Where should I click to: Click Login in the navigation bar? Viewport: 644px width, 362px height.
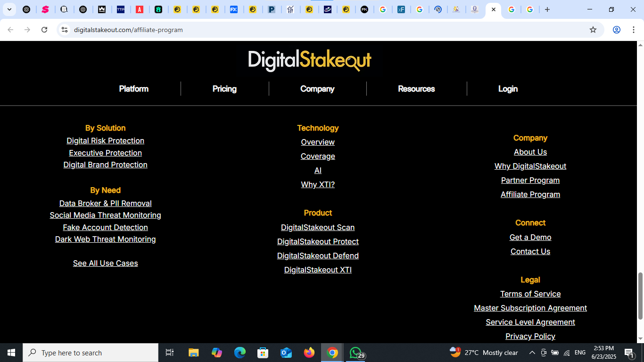click(508, 89)
